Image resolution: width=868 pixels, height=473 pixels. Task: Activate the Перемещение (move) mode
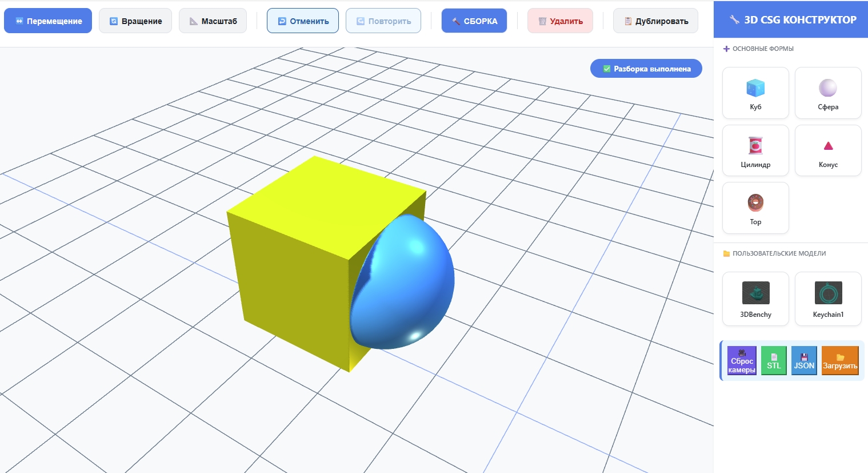(x=48, y=21)
